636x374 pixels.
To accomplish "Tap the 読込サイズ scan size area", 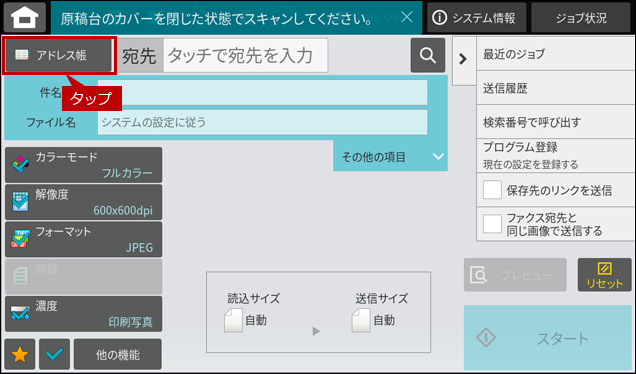I will coord(253,313).
